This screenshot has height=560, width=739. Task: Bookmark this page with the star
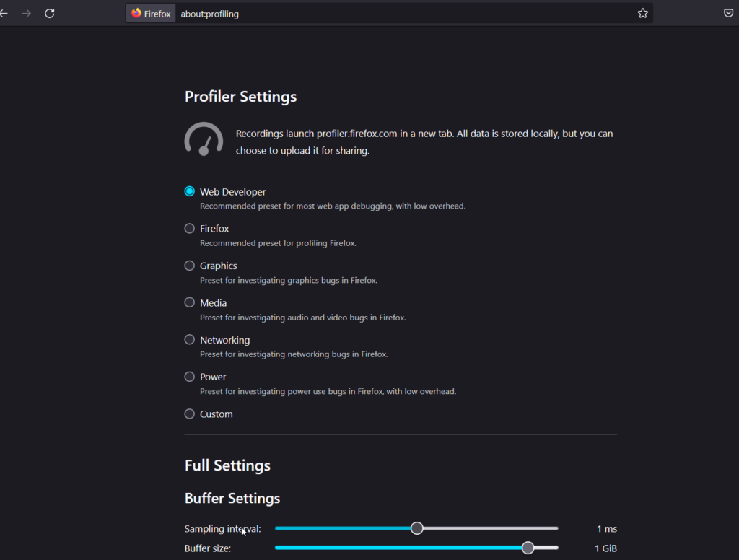642,13
